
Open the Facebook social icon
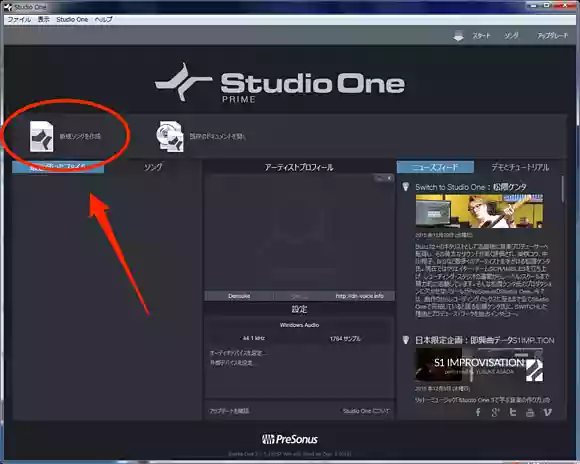[478, 412]
